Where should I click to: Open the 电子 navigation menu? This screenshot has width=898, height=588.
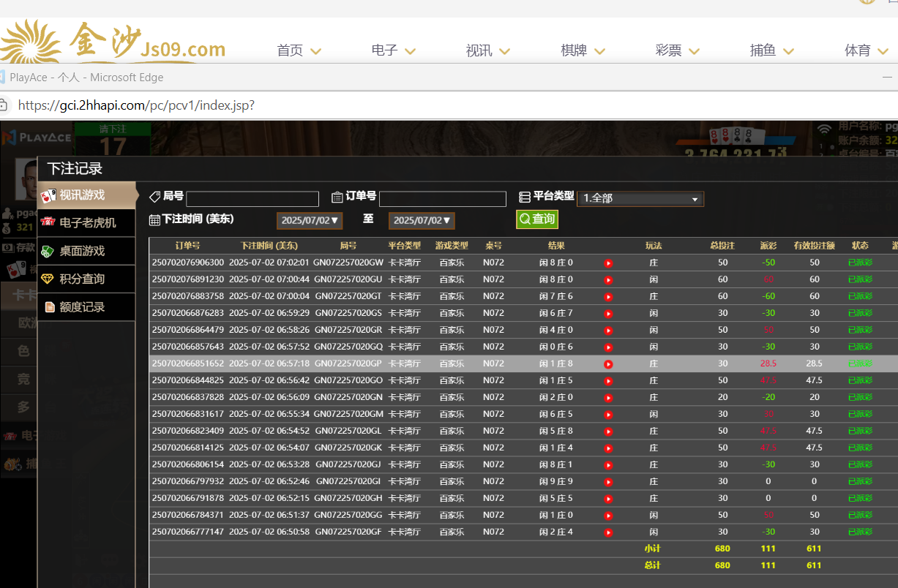pyautogui.click(x=393, y=50)
